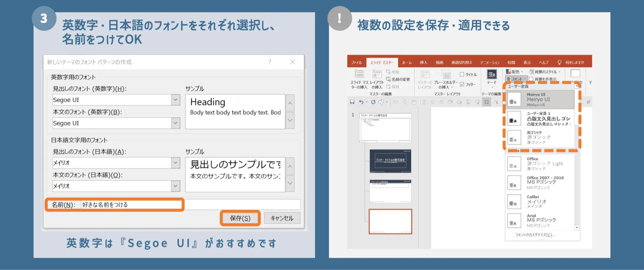644x270 pixels.
Task: Click the lightbulb Tell Me icon
Action: tap(559, 62)
